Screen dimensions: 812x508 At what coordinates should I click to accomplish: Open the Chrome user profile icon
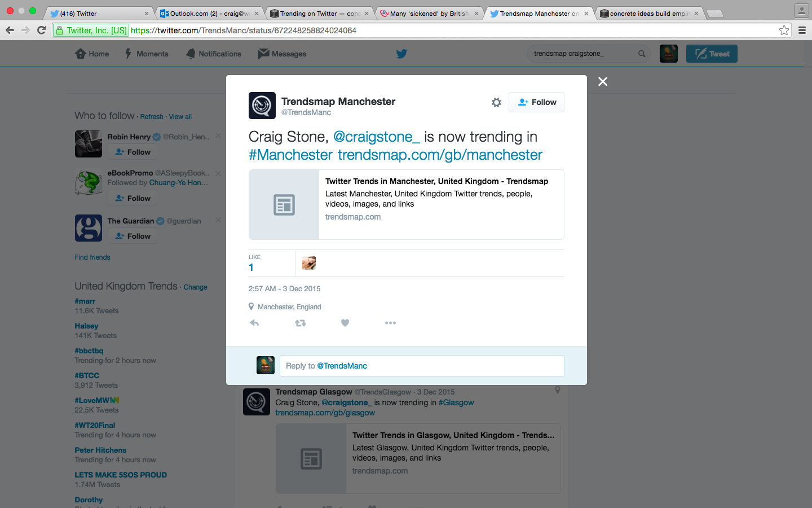point(801,10)
